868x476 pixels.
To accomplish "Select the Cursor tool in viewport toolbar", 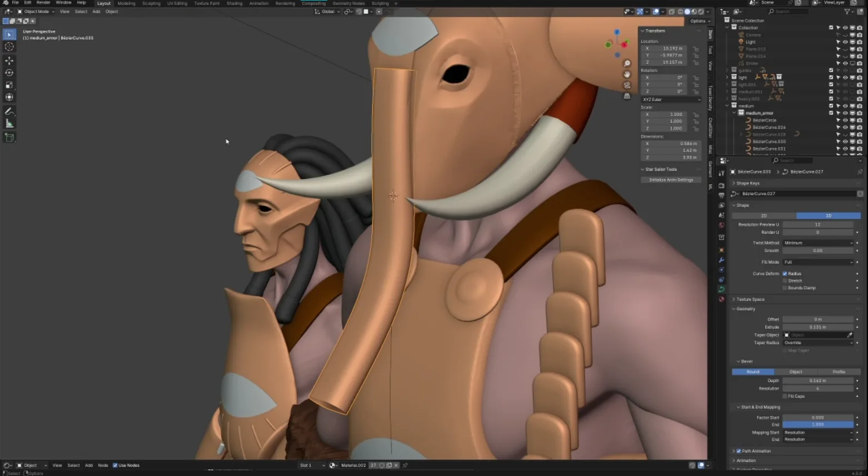I will tap(9, 47).
